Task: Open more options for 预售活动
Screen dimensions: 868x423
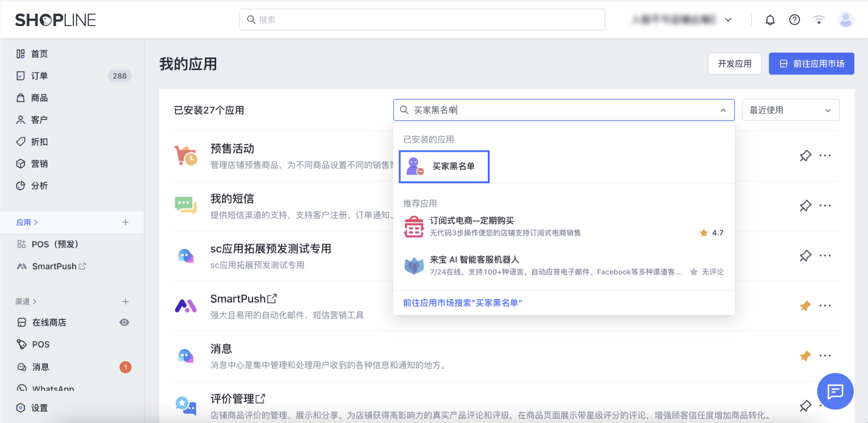Action: 825,156
